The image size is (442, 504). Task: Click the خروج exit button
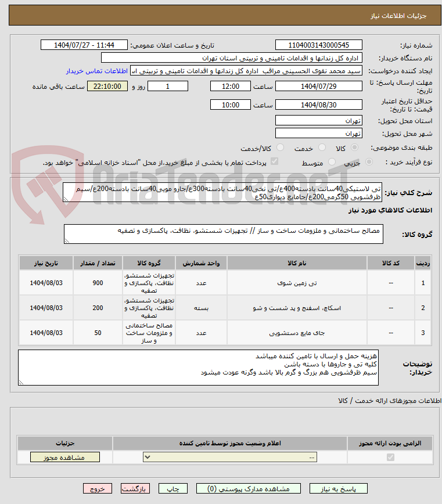[98, 488]
